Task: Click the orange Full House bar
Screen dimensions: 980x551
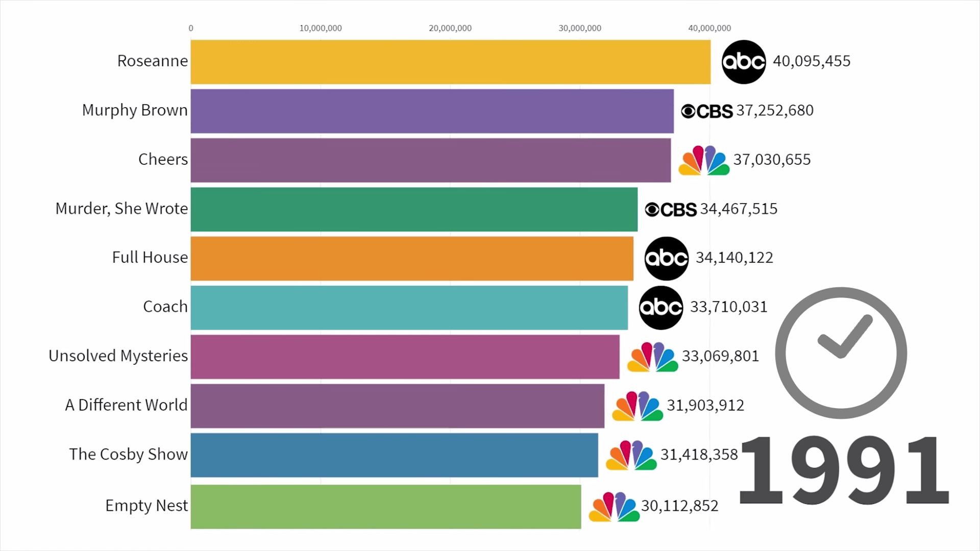Action: [412, 258]
